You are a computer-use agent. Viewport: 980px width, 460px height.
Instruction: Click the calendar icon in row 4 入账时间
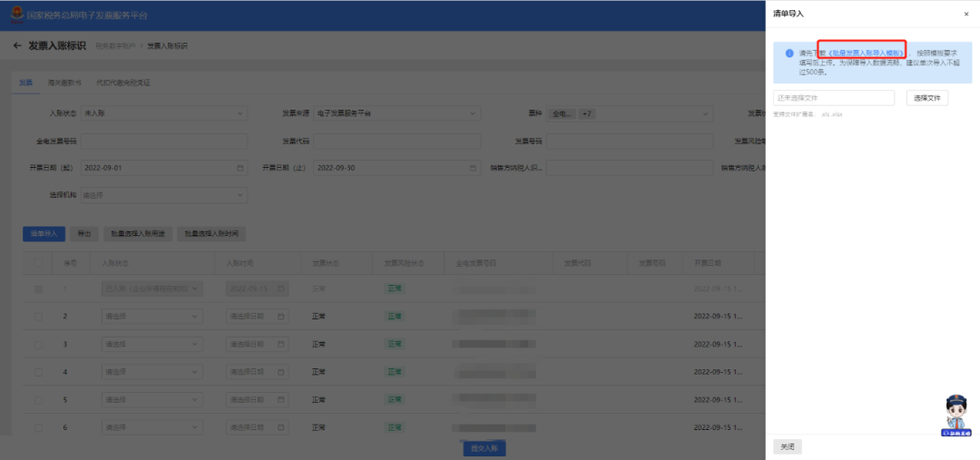pyautogui.click(x=282, y=372)
